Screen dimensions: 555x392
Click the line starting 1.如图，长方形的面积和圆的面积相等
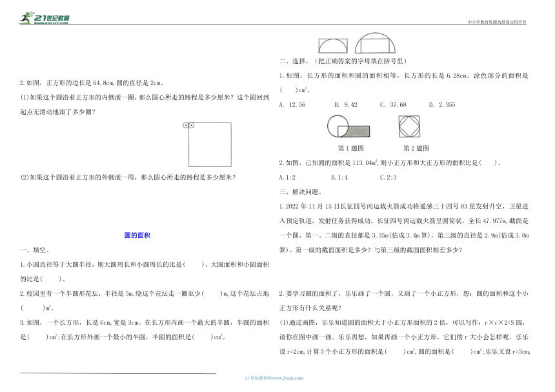tap(404, 75)
